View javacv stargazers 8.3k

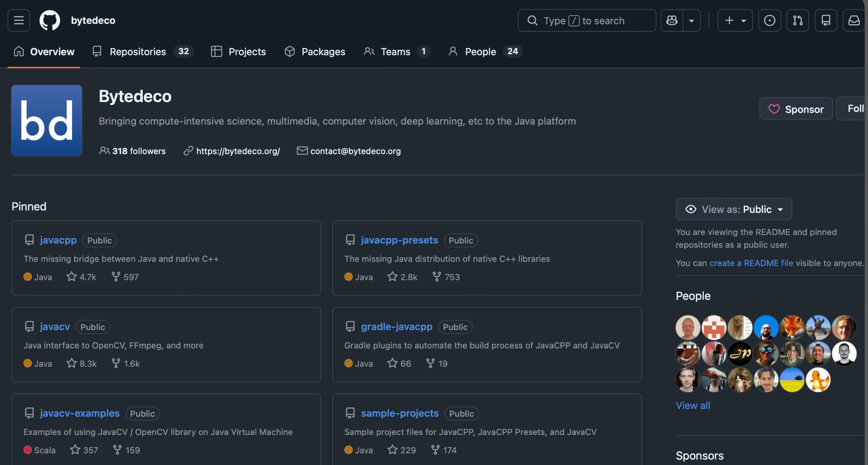pyautogui.click(x=81, y=363)
